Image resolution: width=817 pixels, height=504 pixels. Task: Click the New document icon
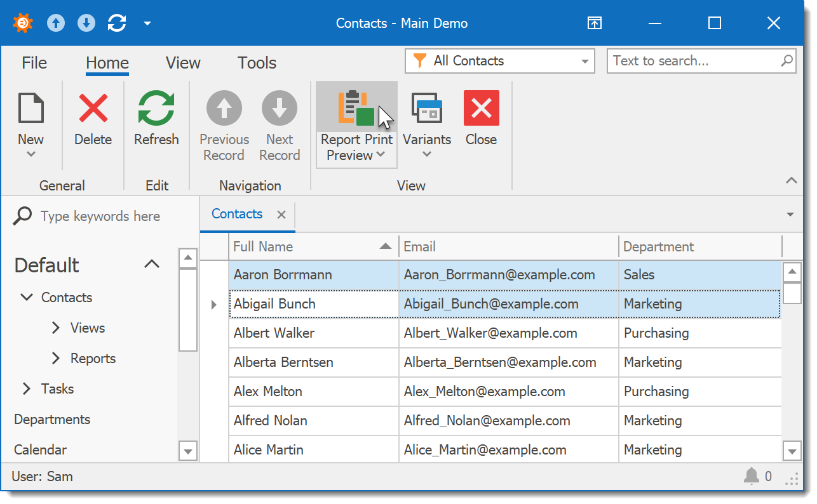tap(30, 108)
